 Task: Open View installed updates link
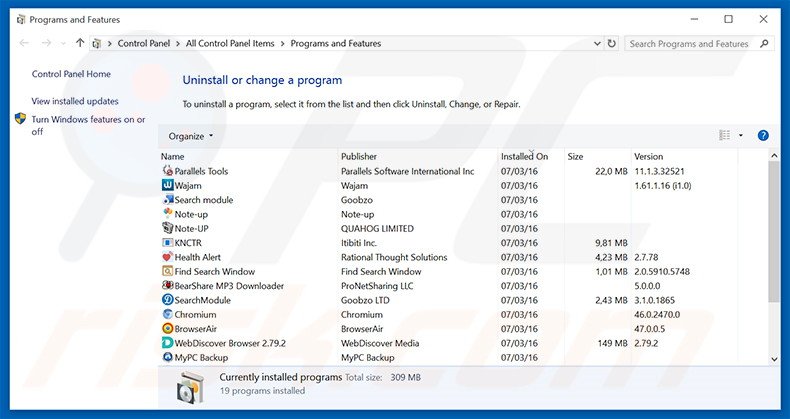click(75, 101)
